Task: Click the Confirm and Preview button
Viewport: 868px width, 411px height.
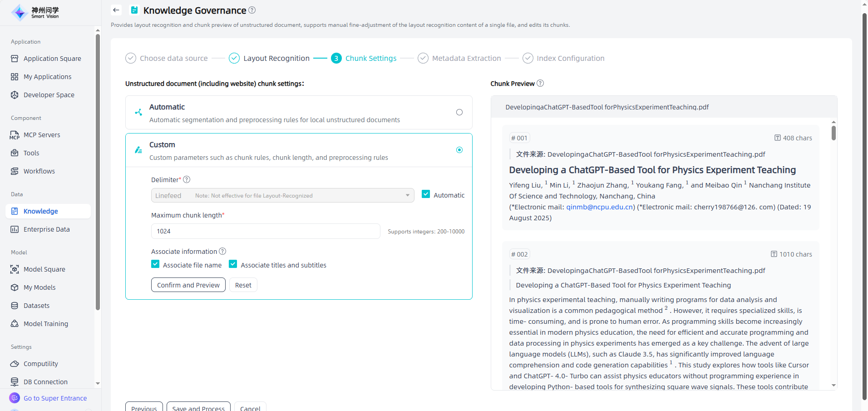Action: 188,285
